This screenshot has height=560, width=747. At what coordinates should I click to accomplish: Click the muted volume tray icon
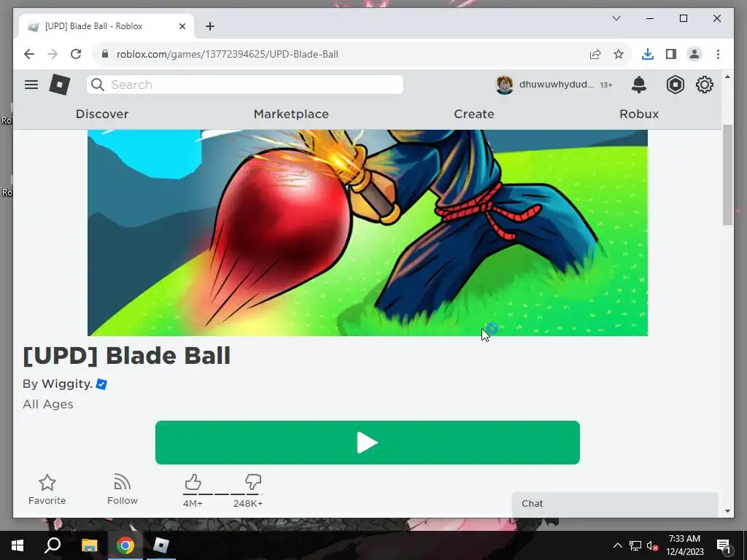[x=653, y=545]
